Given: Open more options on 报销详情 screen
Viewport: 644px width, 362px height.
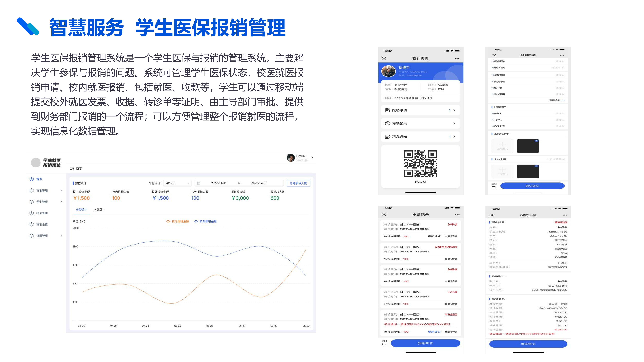Looking at the screenshot, I should (x=565, y=215).
